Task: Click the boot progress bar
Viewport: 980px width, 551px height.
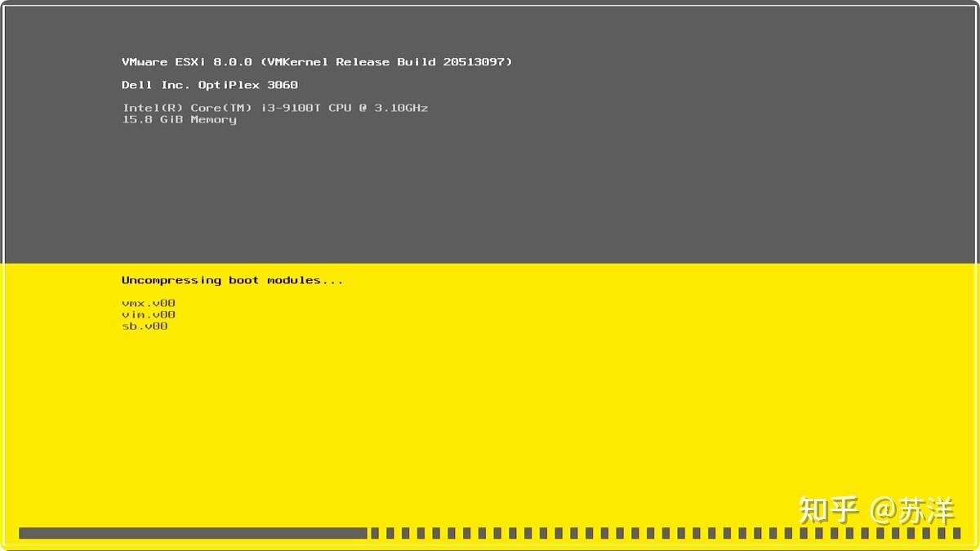Action: (x=490, y=533)
